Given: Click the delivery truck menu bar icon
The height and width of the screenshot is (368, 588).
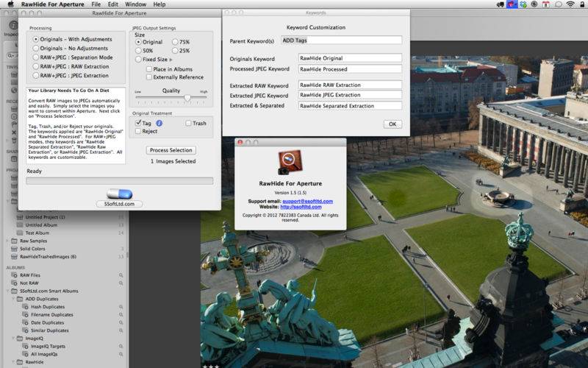Looking at the screenshot, I should click(x=500, y=4).
